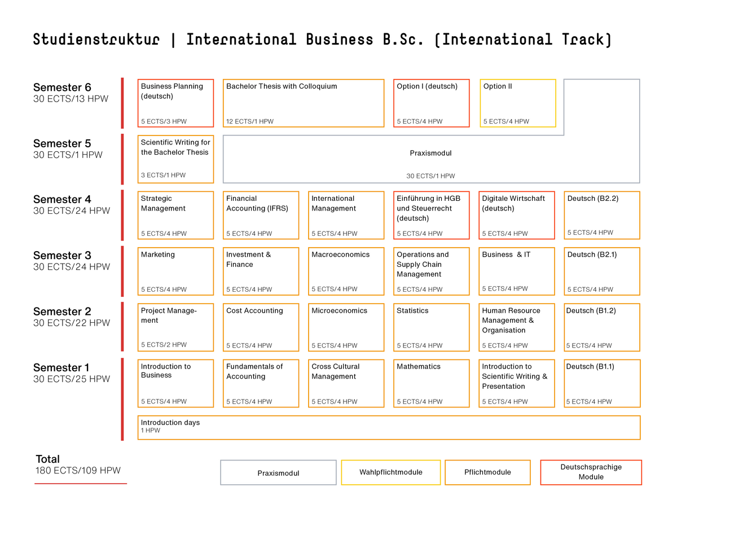
Task: Select the Project Management module
Action: (x=175, y=327)
